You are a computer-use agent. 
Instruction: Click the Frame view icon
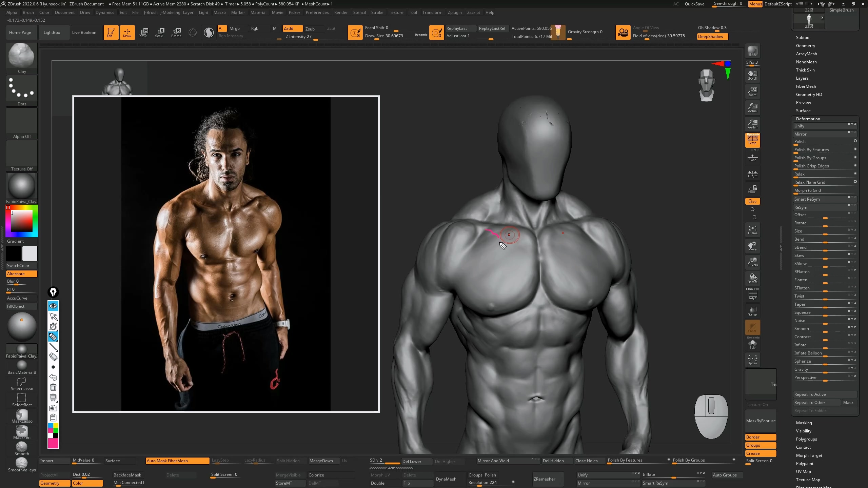[x=752, y=230]
